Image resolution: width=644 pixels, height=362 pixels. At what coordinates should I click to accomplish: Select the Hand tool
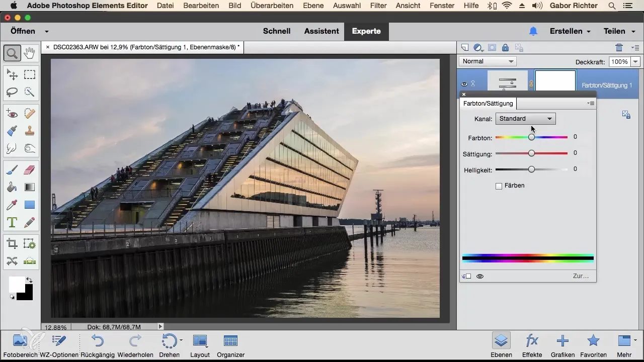tap(30, 53)
